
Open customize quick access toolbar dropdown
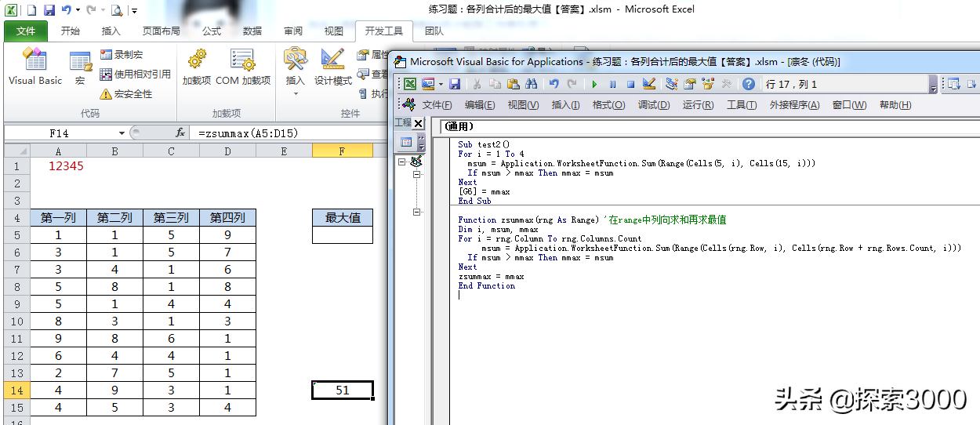pyautogui.click(x=134, y=11)
